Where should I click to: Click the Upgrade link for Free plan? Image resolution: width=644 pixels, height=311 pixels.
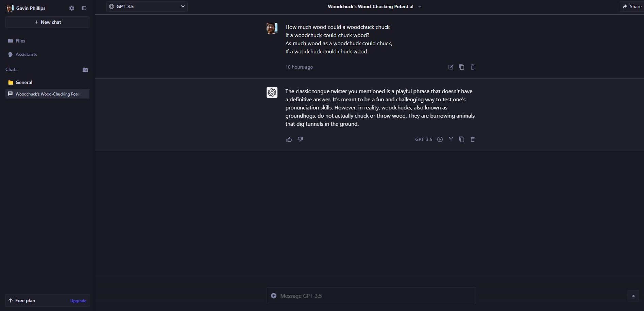tap(78, 300)
